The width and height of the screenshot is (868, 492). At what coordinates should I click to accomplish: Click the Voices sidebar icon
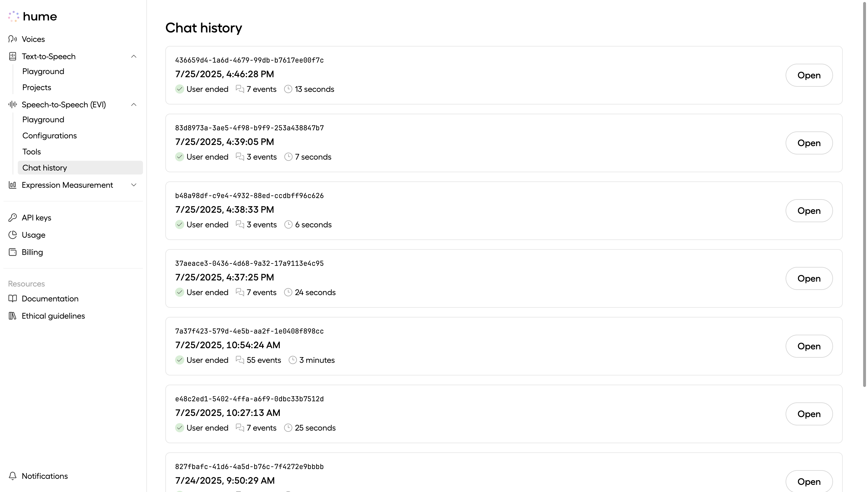(x=13, y=39)
